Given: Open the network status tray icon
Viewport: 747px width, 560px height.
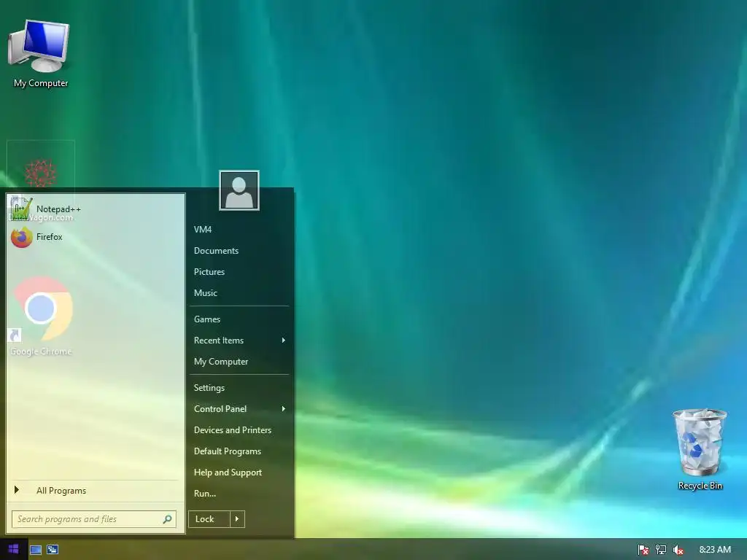Looking at the screenshot, I should coord(661,550).
